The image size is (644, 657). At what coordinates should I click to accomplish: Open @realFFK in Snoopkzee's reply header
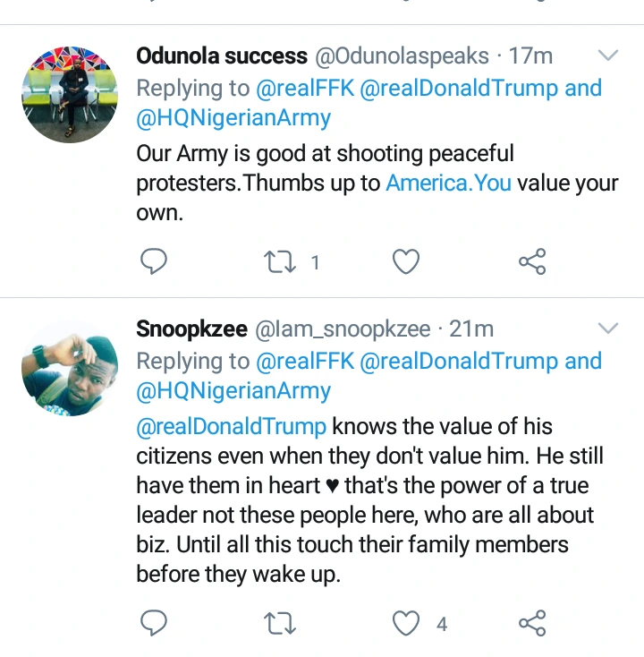coord(303,361)
